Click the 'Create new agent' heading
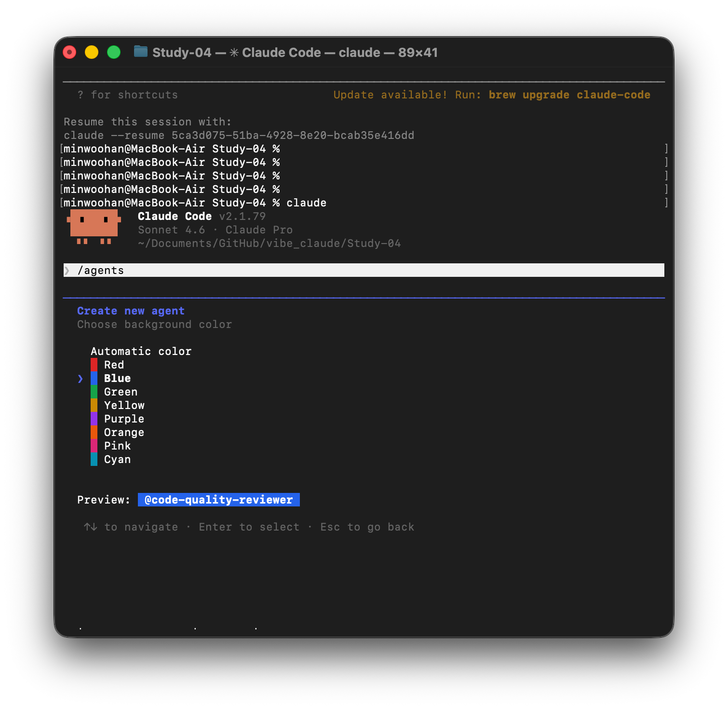This screenshot has height=709, width=728. coord(131,311)
